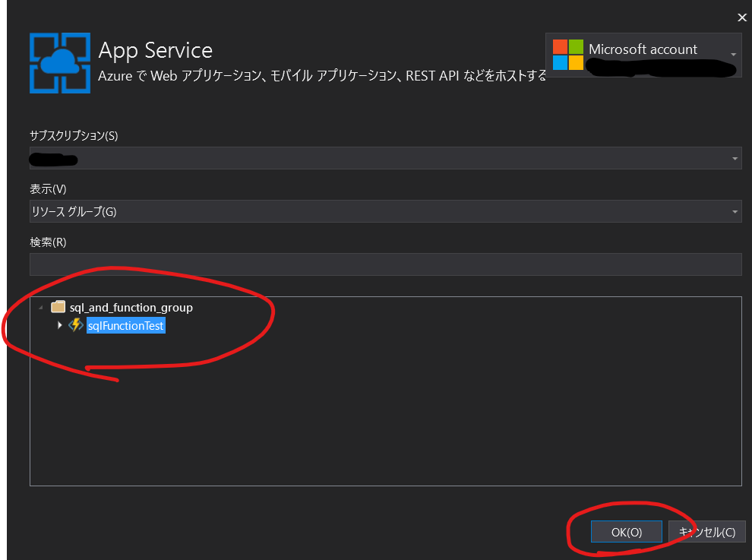Open the Microsoft account dropdown arrow

coord(733,55)
